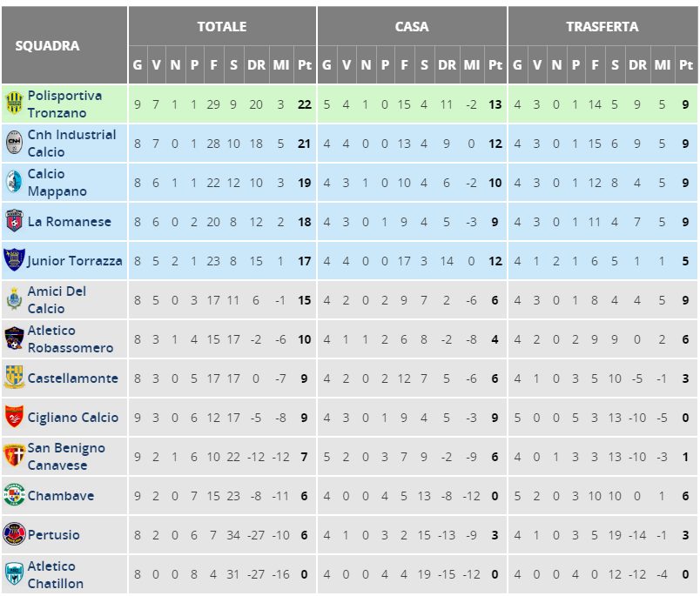Image resolution: width=700 pixels, height=596 pixels.
Task: Click the Pt column header under TOTALE
Action: coord(305,65)
